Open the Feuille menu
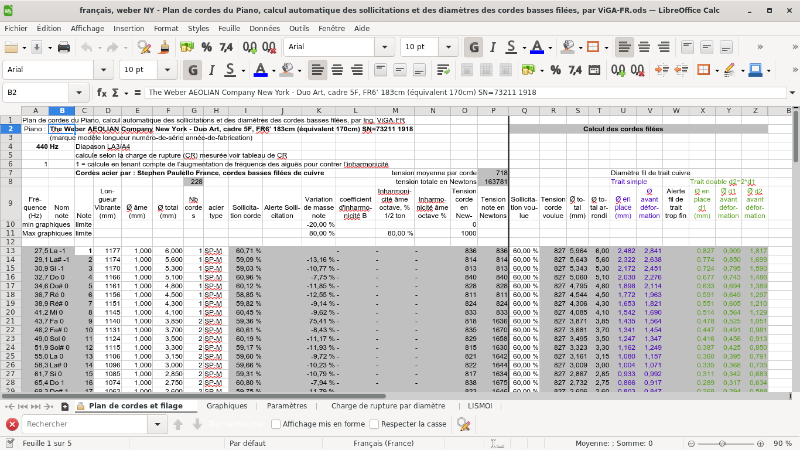This screenshot has height=450, width=800. (x=228, y=28)
